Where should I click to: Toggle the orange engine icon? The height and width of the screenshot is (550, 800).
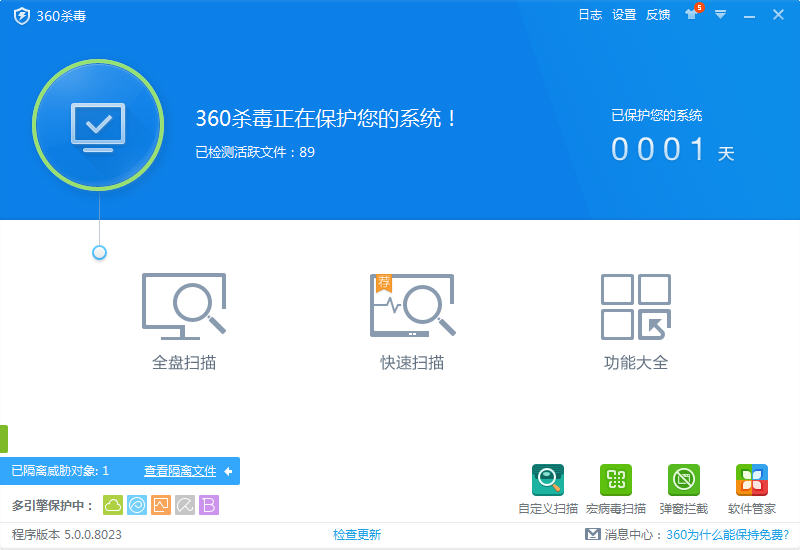click(x=161, y=505)
